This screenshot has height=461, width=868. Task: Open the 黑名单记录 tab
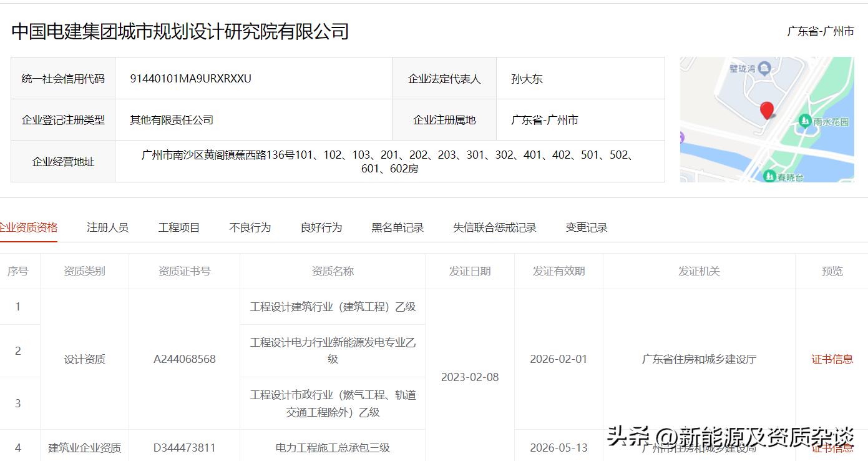396,227
